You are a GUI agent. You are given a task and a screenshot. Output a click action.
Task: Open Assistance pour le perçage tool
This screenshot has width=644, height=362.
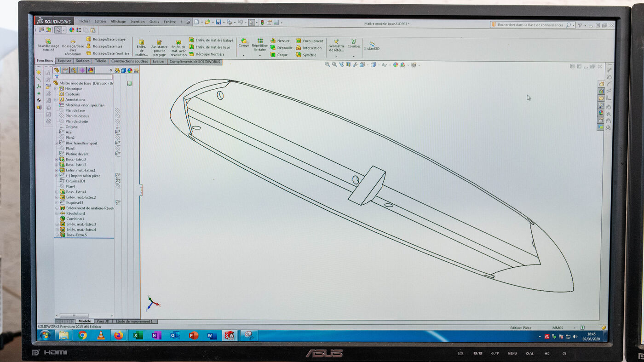[x=159, y=47]
